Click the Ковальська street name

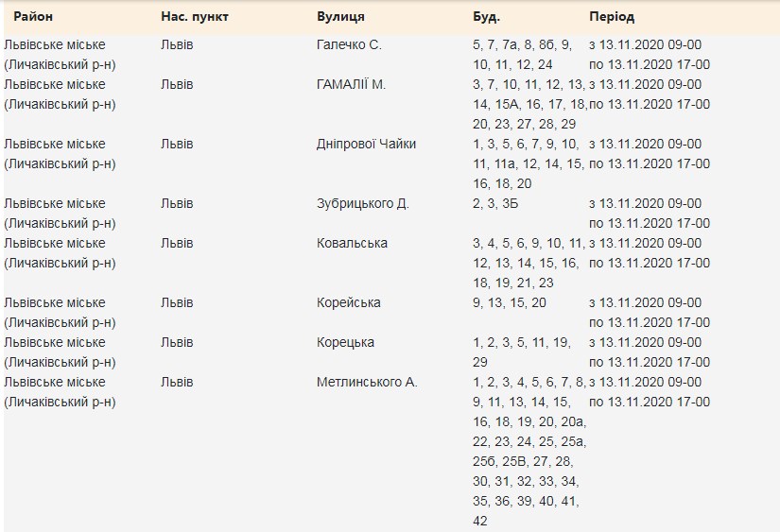[x=352, y=243]
